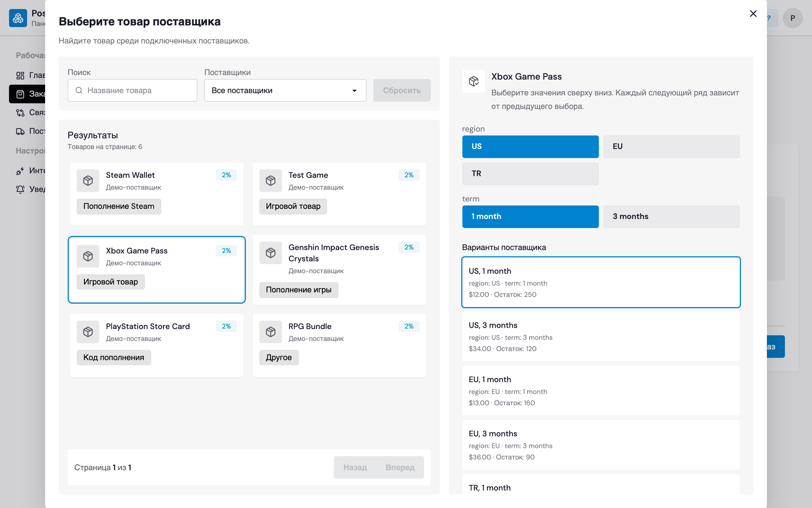Open the Test Game product card

point(339,194)
